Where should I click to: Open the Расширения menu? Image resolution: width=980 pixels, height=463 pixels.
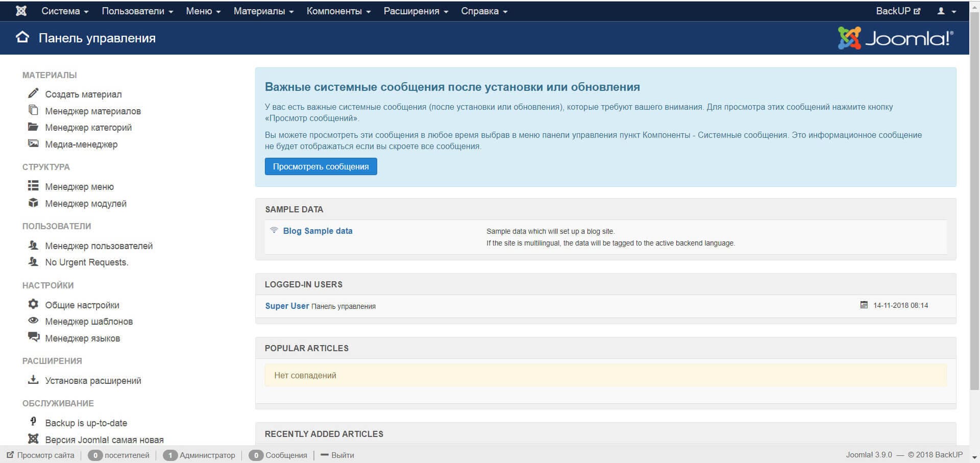415,11
